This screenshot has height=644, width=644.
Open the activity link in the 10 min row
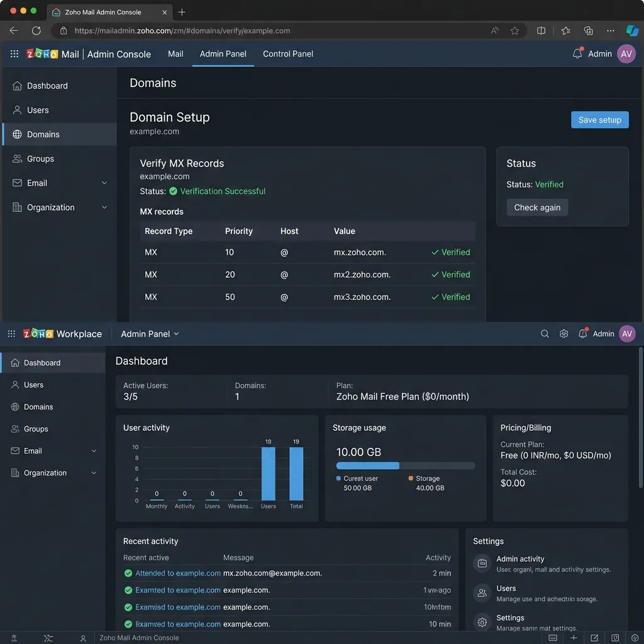(178, 624)
